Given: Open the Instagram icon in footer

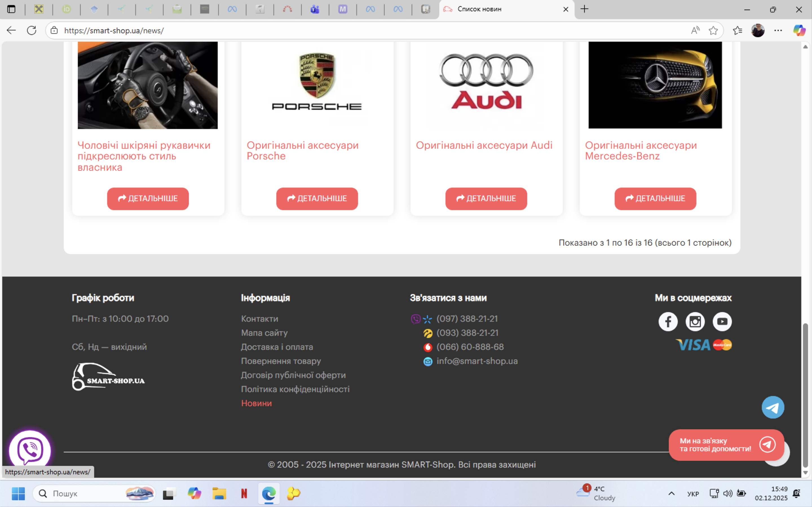Looking at the screenshot, I should click(x=695, y=322).
